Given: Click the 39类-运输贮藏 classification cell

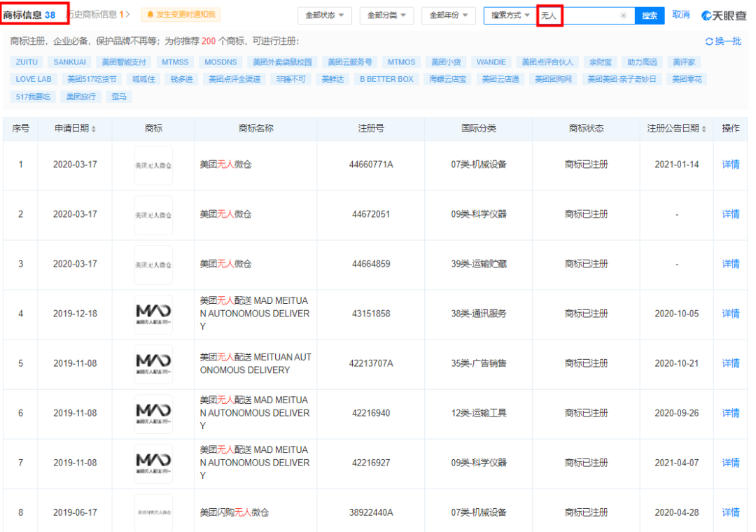Looking at the screenshot, I should tap(478, 265).
